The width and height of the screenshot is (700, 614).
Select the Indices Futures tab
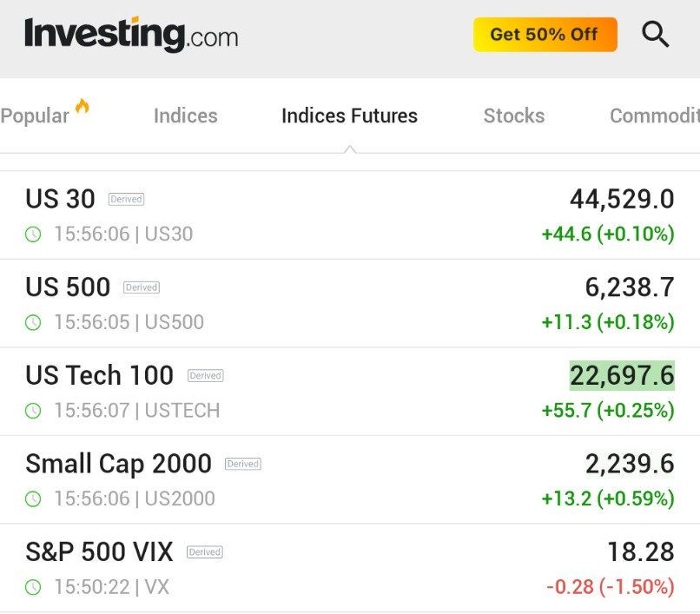click(x=349, y=116)
